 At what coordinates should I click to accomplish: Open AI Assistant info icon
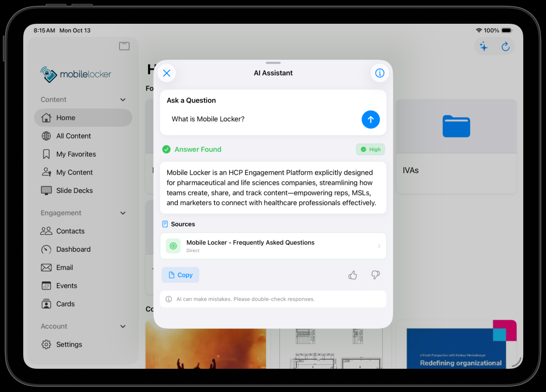380,73
